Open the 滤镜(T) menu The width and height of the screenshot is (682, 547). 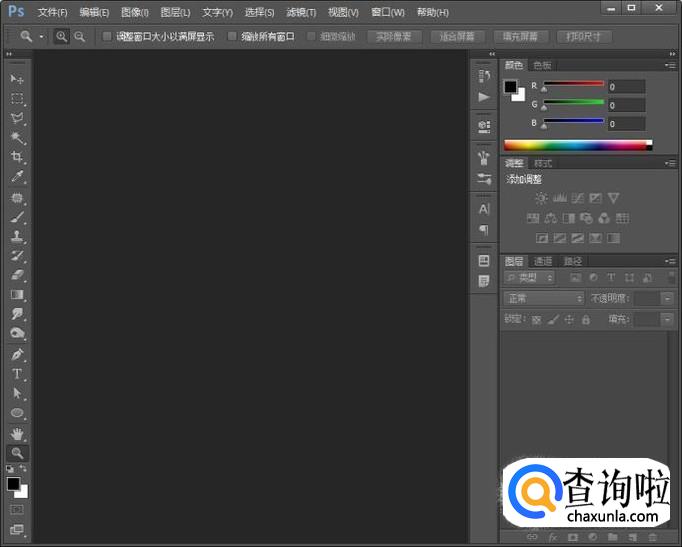(x=301, y=12)
